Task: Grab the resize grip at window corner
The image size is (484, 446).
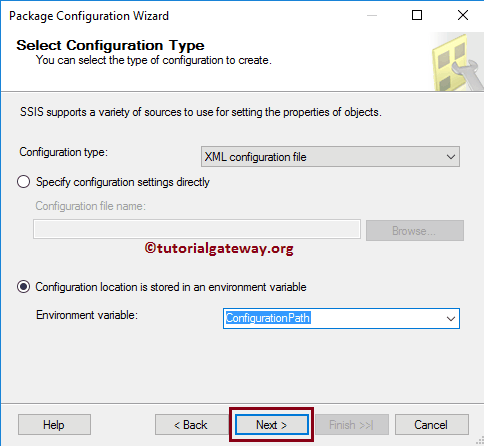Action: [x=479, y=441]
